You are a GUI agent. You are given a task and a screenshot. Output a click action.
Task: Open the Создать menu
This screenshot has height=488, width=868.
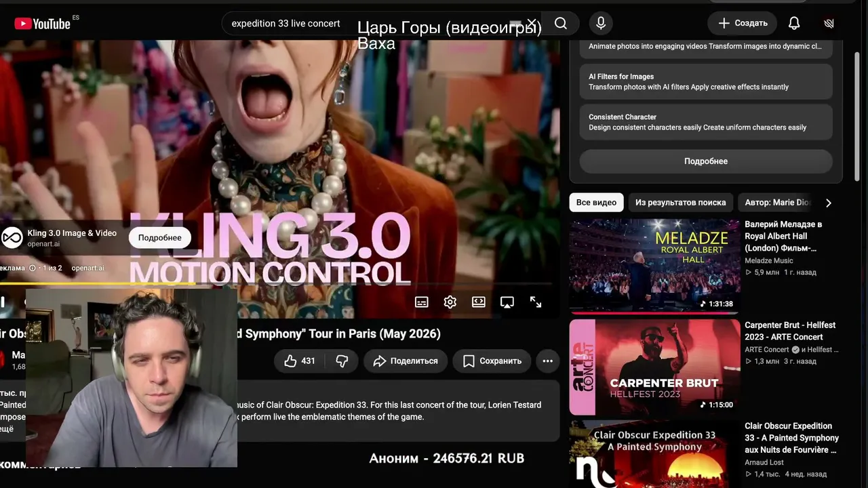tap(743, 23)
